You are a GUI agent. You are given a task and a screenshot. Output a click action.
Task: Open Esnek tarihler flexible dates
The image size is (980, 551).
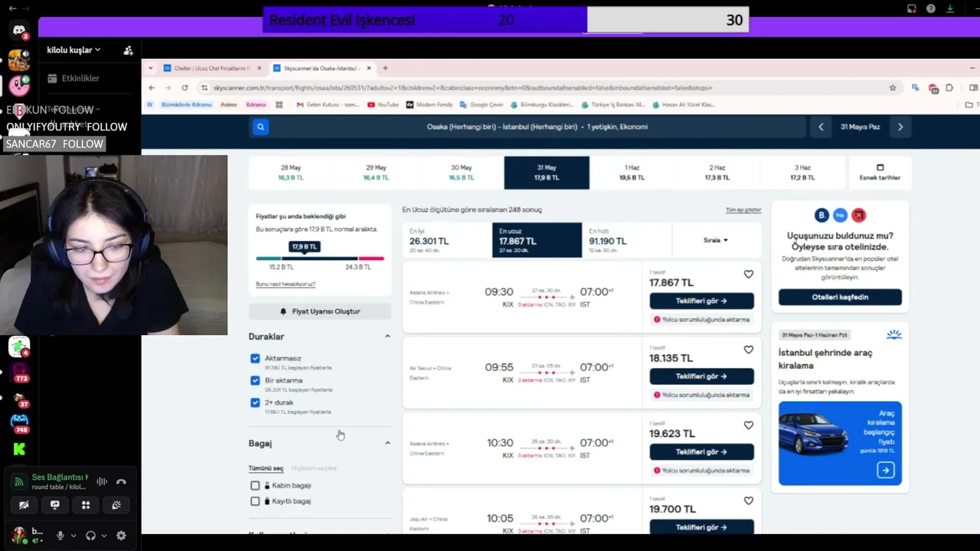point(880,172)
